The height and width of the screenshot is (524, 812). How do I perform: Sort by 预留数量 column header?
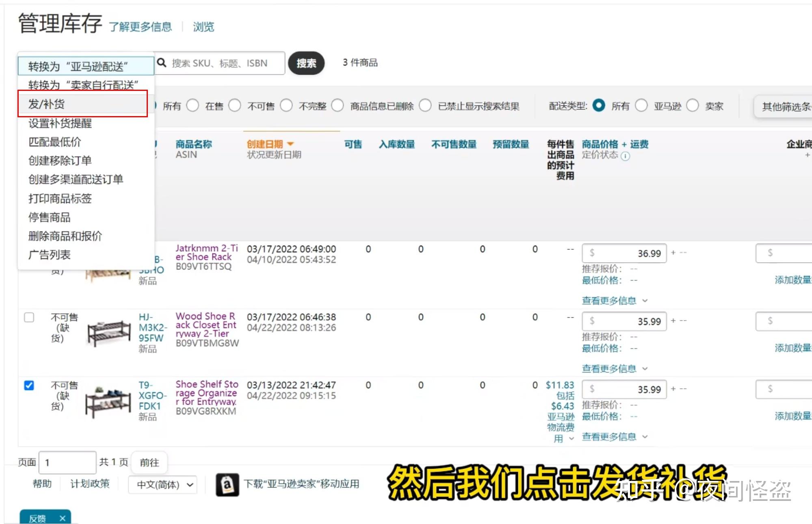pyautogui.click(x=511, y=144)
